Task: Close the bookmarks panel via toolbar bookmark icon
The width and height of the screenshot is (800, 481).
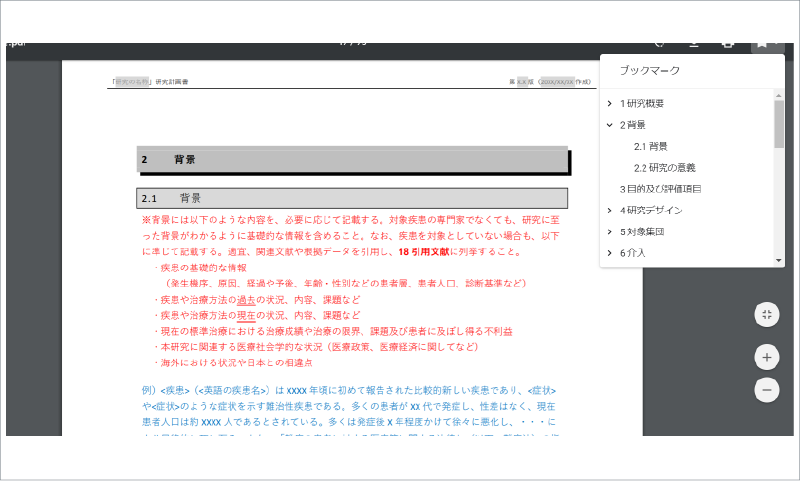Action: pos(763,45)
